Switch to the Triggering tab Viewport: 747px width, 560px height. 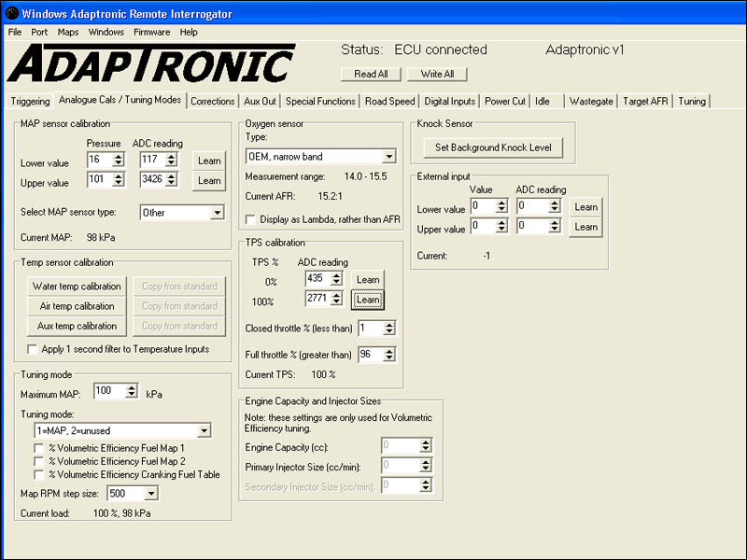point(30,101)
